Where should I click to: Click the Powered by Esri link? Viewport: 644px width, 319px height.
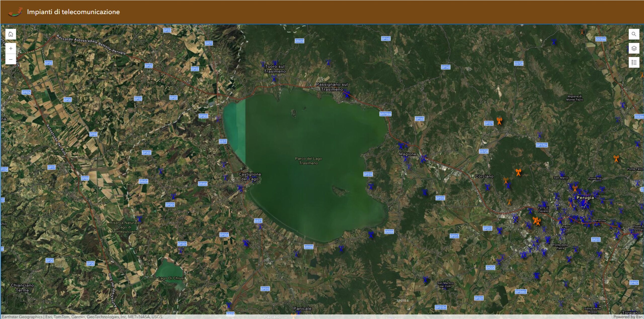628,317
